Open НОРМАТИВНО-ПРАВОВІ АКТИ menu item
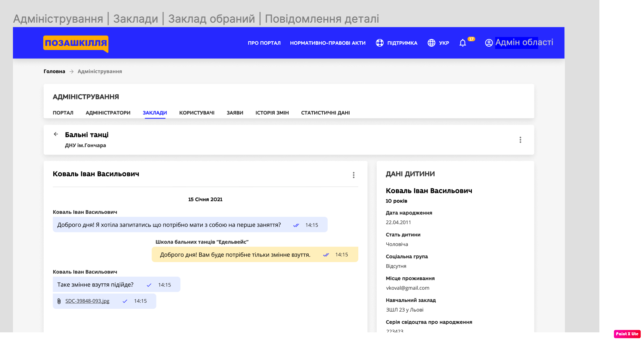The width and height of the screenshot is (644, 341). pyautogui.click(x=328, y=43)
